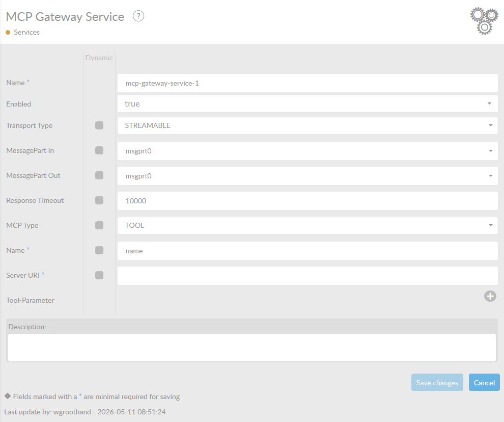Toggle Dynamic checkbox for Server URI
The image size is (504, 422).
pos(99,275)
